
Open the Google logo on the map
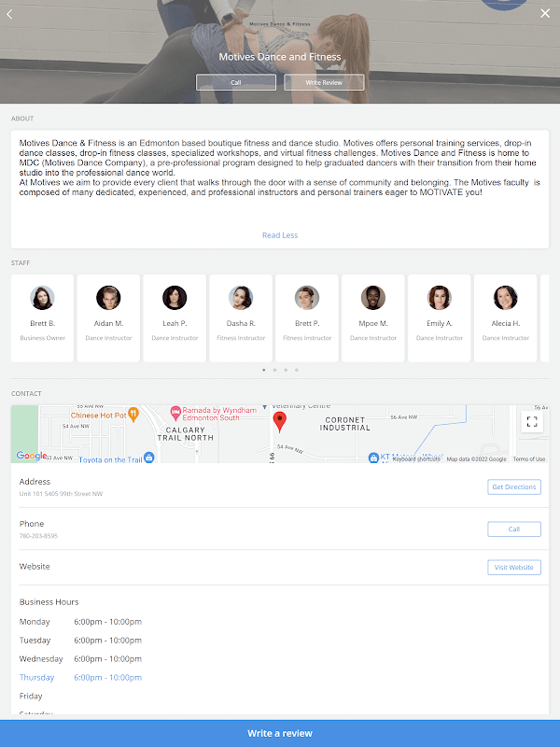(x=32, y=456)
